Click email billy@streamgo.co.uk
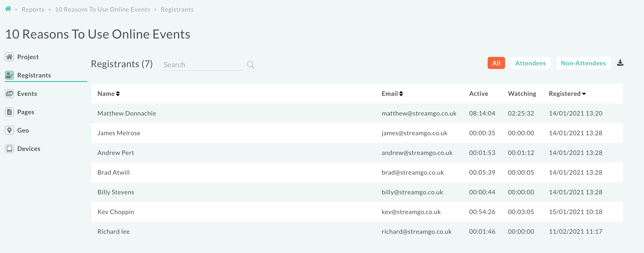The width and height of the screenshot is (644, 253). click(x=412, y=192)
